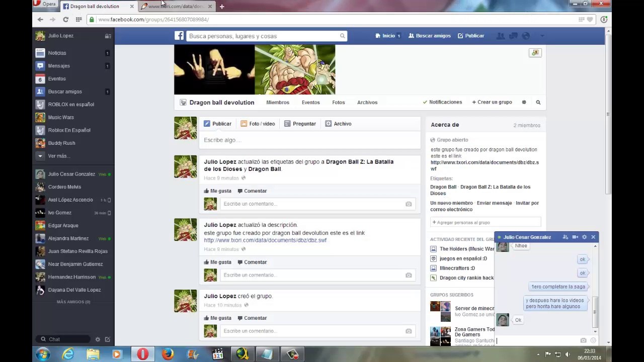Start video call in chat window

coord(575,237)
